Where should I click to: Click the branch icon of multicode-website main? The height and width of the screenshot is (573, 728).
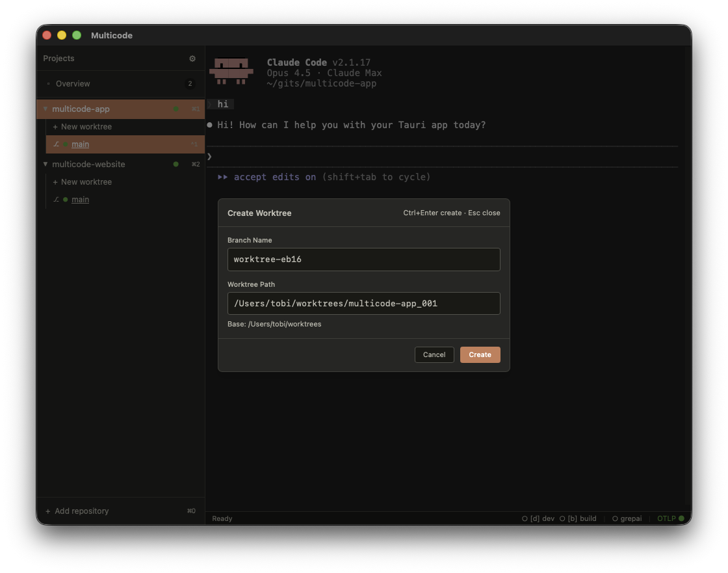click(x=56, y=200)
